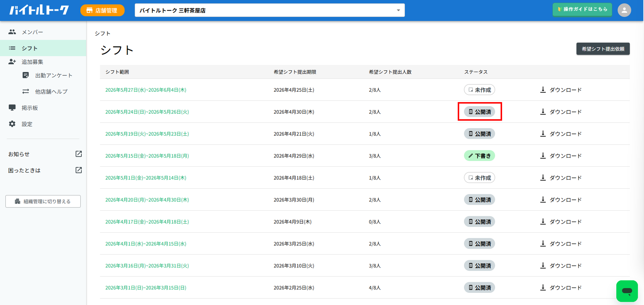Click the external link icon beside お知らせ

tap(79, 154)
